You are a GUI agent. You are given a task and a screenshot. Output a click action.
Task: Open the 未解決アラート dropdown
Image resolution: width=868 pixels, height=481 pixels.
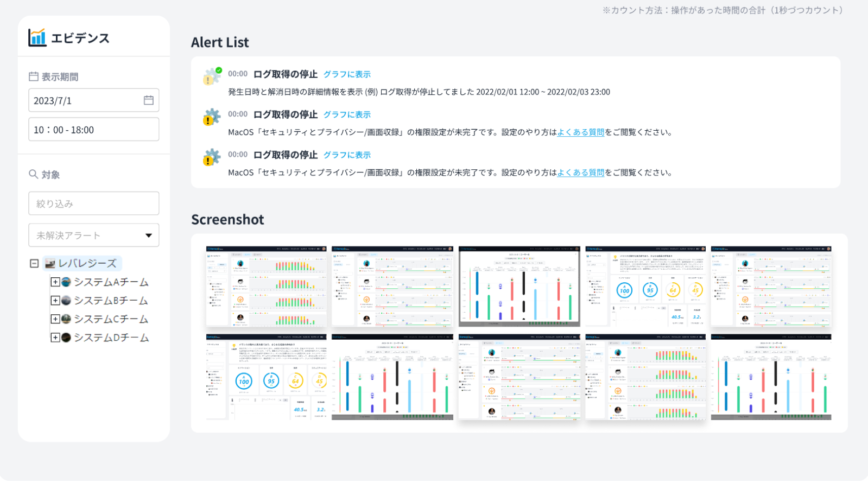(x=94, y=235)
